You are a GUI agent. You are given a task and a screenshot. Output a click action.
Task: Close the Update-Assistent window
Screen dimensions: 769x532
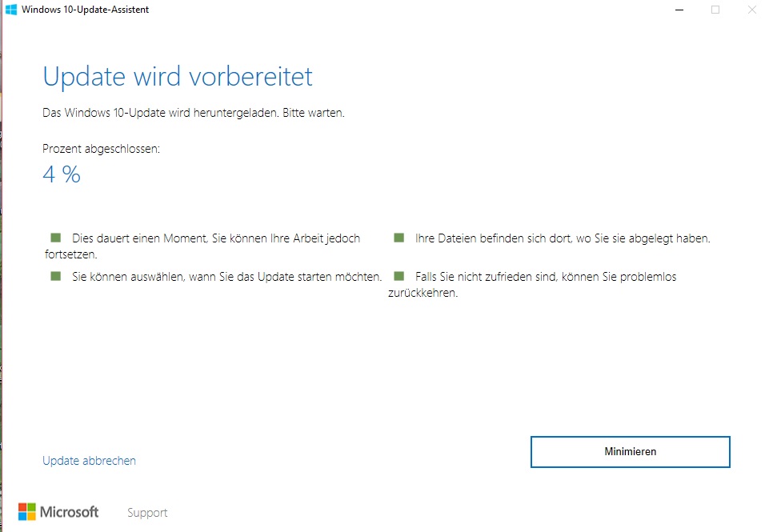coord(752,10)
